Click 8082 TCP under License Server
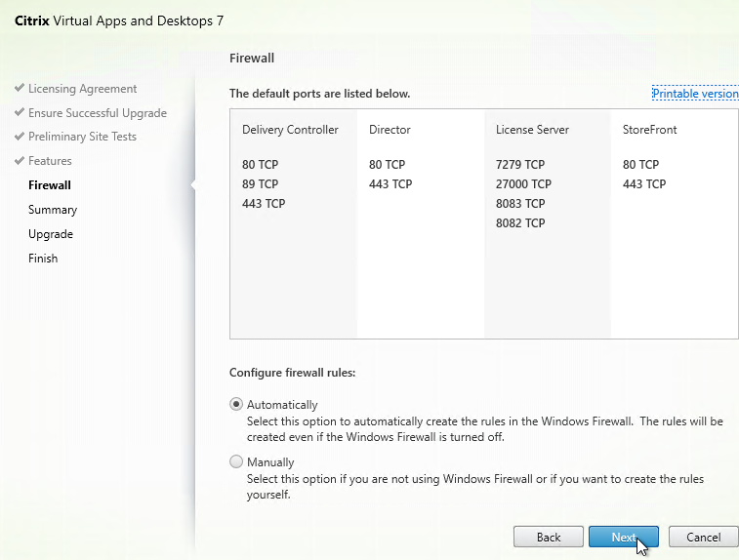 pos(520,223)
